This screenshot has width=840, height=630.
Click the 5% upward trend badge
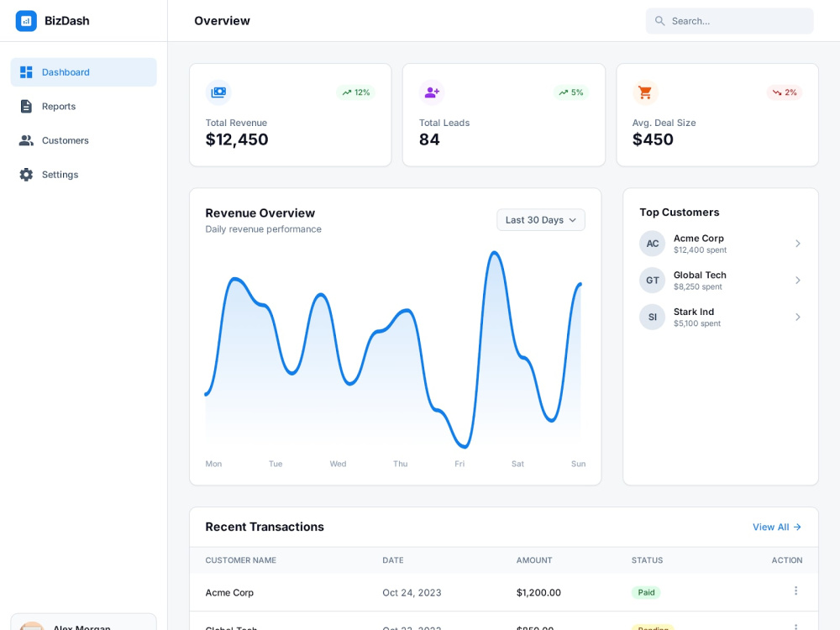pos(571,92)
